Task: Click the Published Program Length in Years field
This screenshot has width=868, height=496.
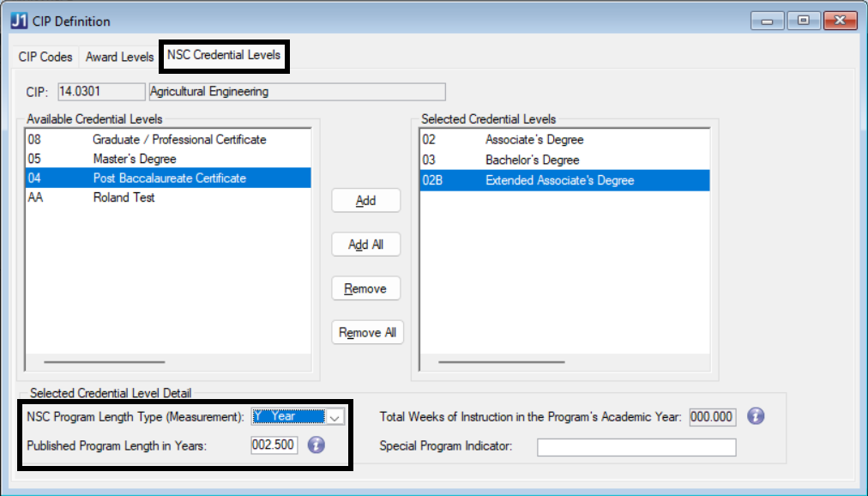Action: coord(274,445)
